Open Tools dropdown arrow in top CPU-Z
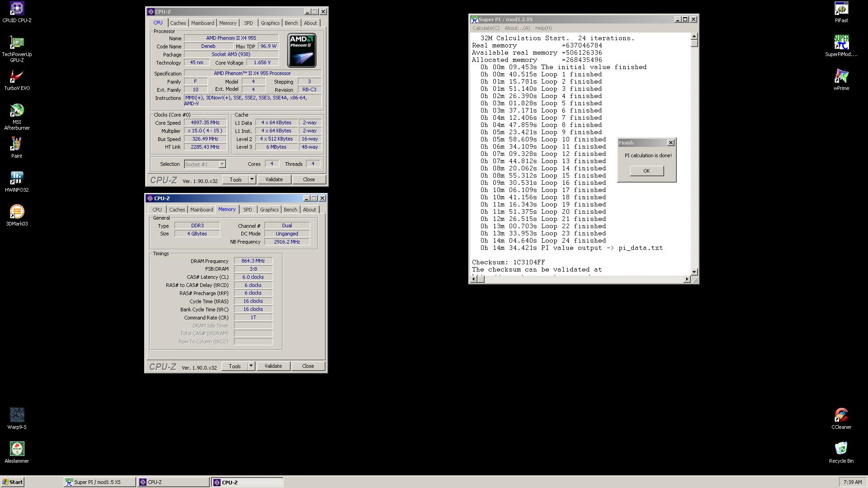 pyautogui.click(x=252, y=179)
